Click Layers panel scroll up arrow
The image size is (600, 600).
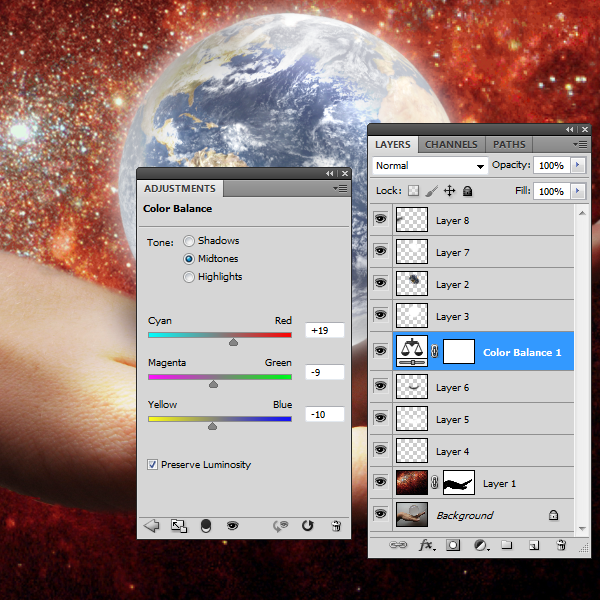[582, 213]
